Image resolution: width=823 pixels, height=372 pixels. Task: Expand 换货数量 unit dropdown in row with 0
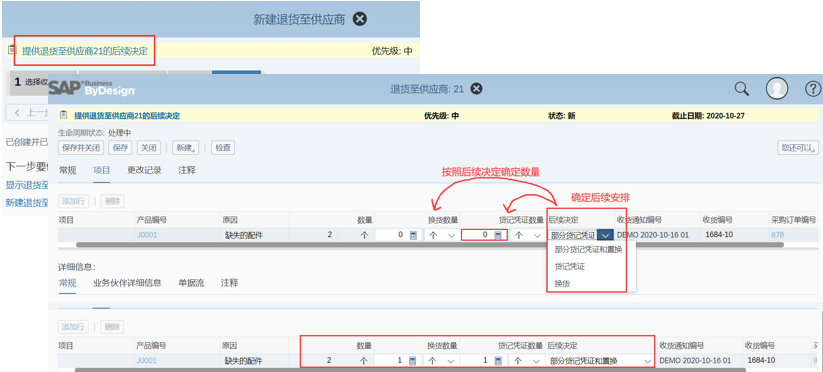451,236
